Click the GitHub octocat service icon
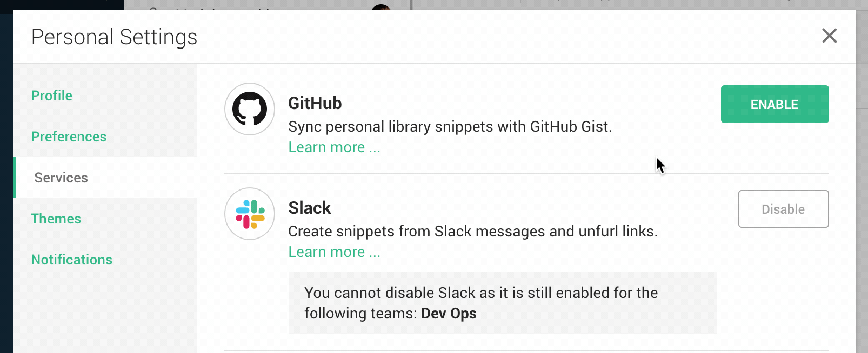Viewport: 868px width, 353px height. tap(249, 108)
